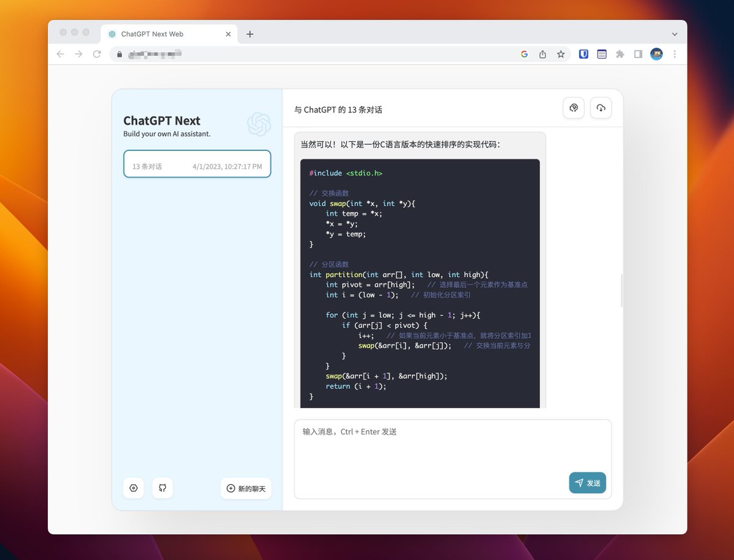Go forward with browser forward arrow

pos(78,54)
